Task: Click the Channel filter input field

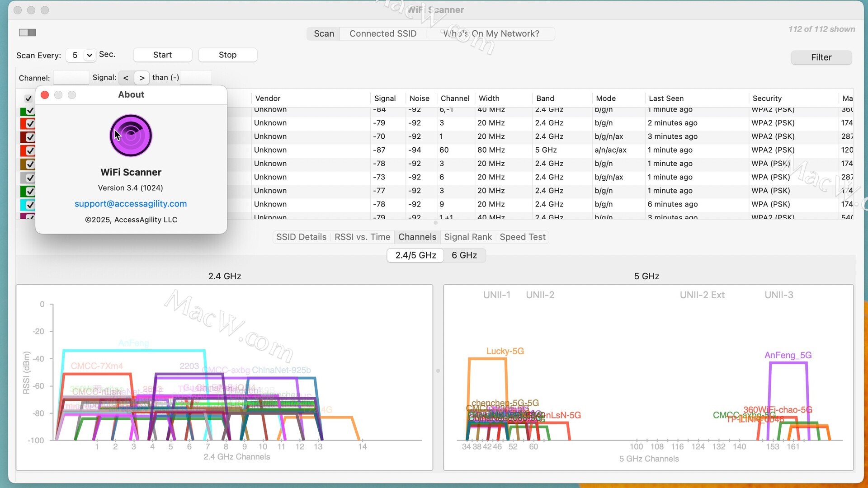Action: tap(71, 78)
